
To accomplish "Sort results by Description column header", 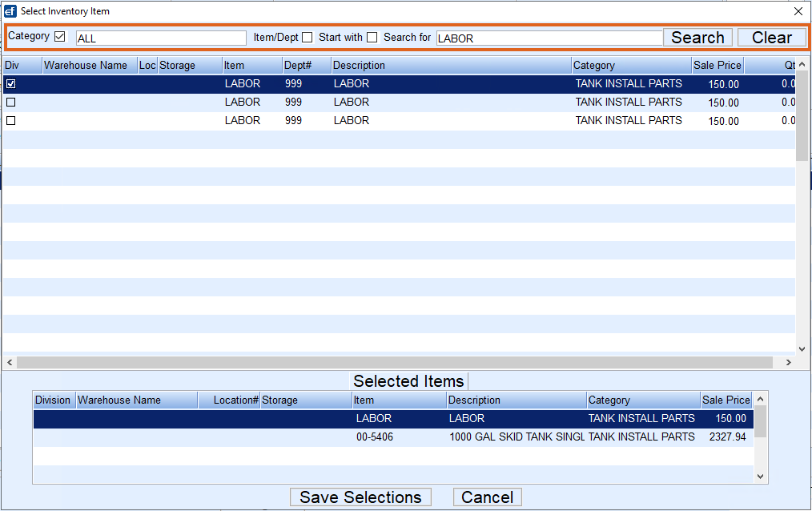I will coord(452,65).
